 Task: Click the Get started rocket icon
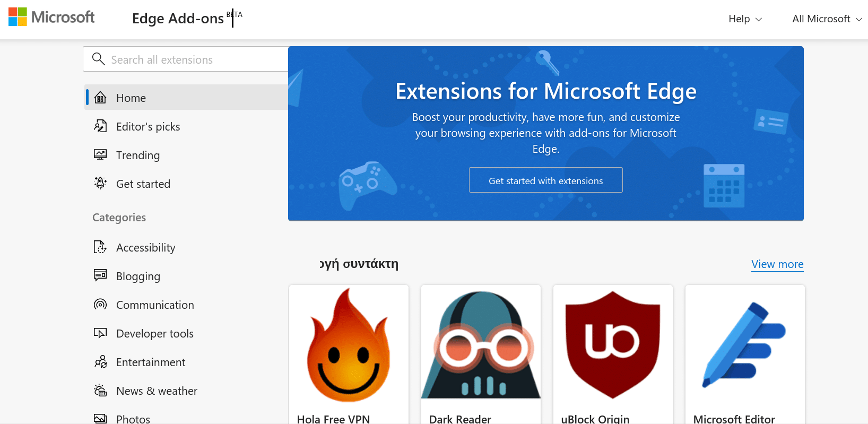(x=100, y=184)
